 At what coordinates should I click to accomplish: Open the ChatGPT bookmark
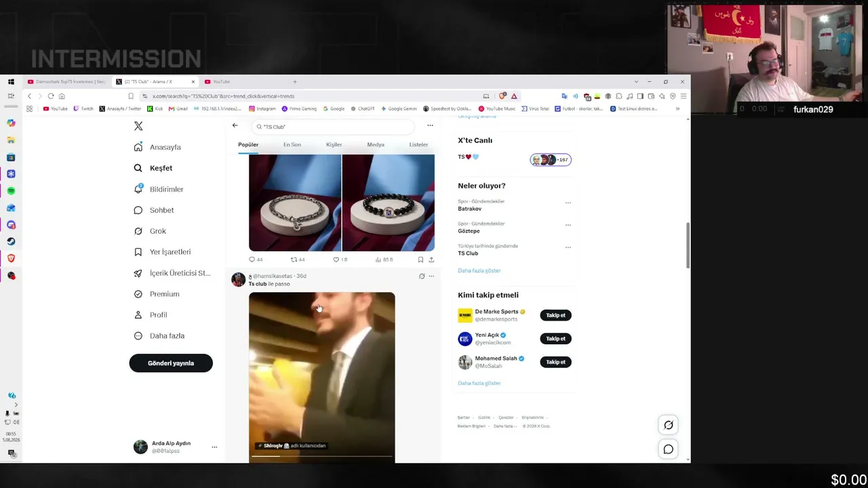pyautogui.click(x=363, y=109)
